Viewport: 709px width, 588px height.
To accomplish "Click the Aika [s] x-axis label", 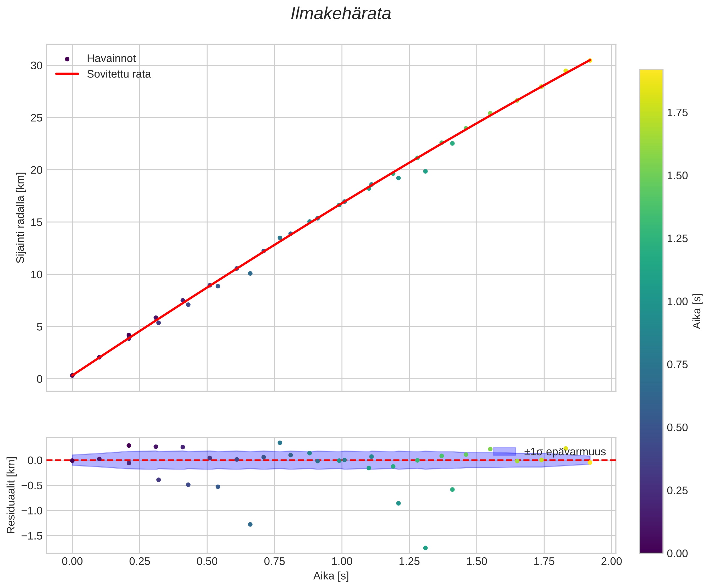I will click(x=331, y=576).
